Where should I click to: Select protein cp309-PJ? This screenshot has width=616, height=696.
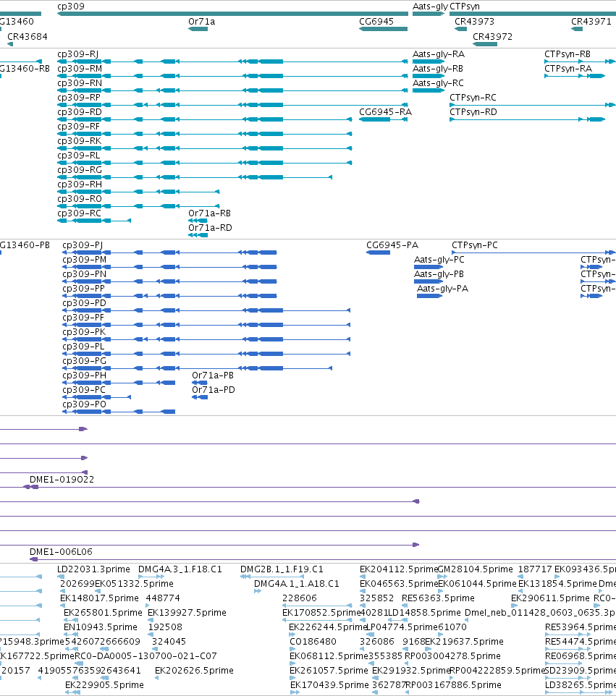(x=83, y=245)
